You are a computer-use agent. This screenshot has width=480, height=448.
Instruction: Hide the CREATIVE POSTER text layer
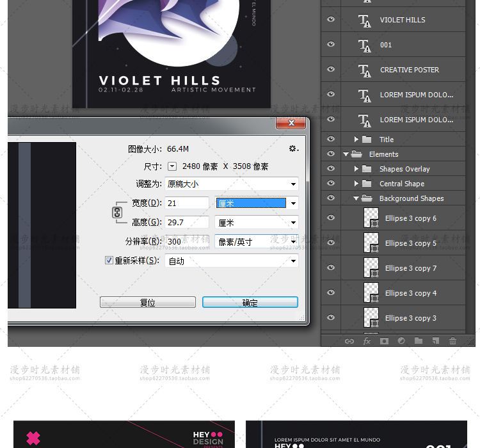pyautogui.click(x=331, y=70)
